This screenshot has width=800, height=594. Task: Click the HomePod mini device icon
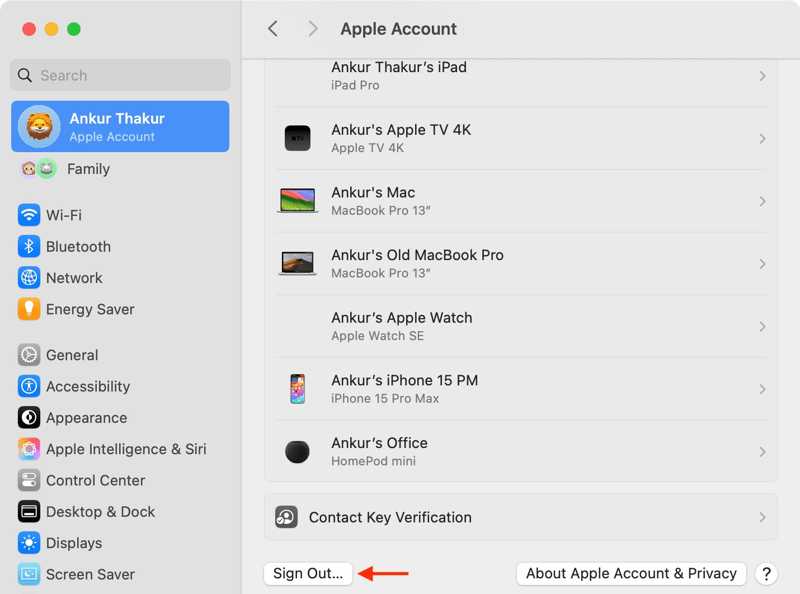click(x=297, y=452)
